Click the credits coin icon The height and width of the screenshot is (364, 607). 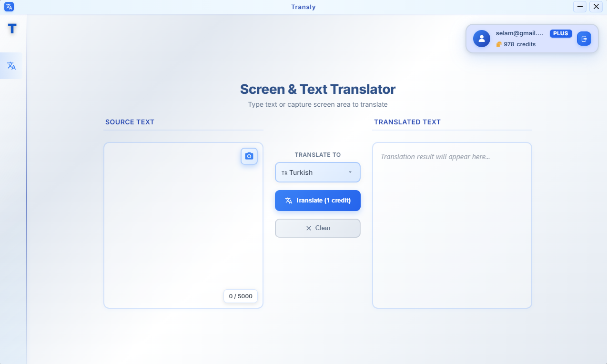pyautogui.click(x=499, y=44)
